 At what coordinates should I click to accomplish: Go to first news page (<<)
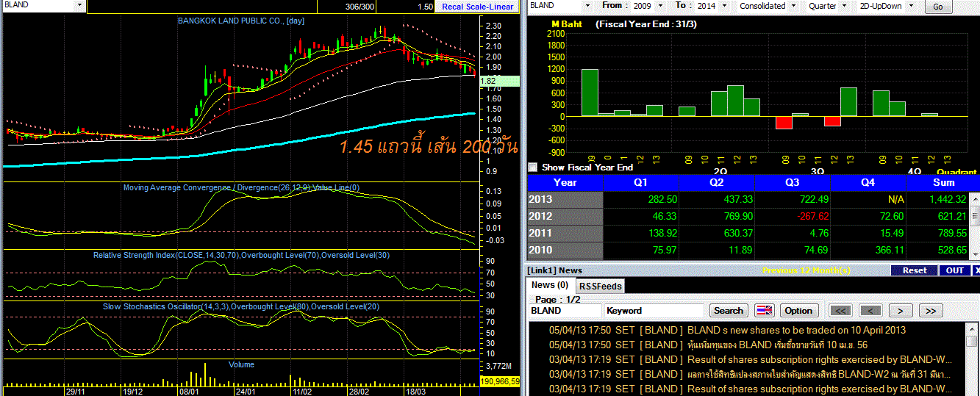pyautogui.click(x=841, y=310)
